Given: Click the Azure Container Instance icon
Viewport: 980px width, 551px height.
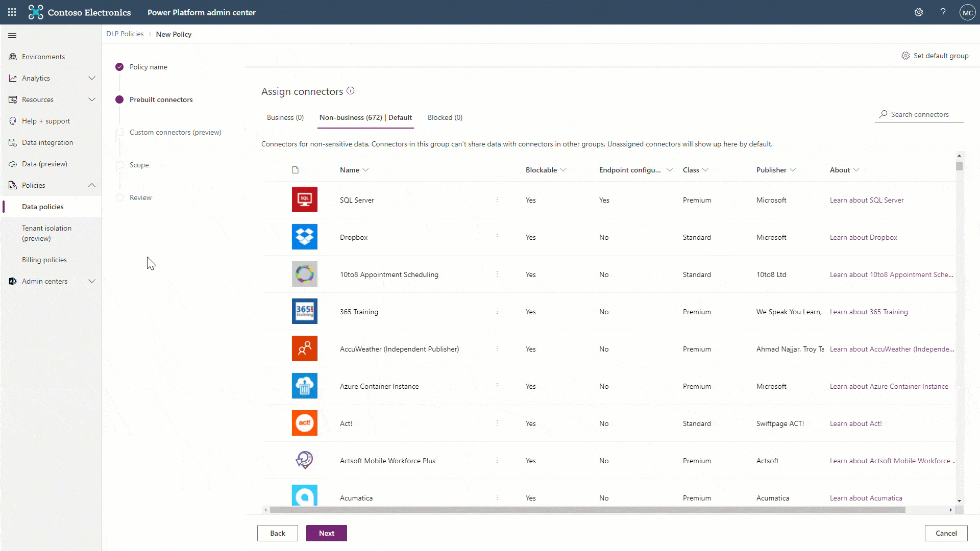Looking at the screenshot, I should click(x=304, y=386).
